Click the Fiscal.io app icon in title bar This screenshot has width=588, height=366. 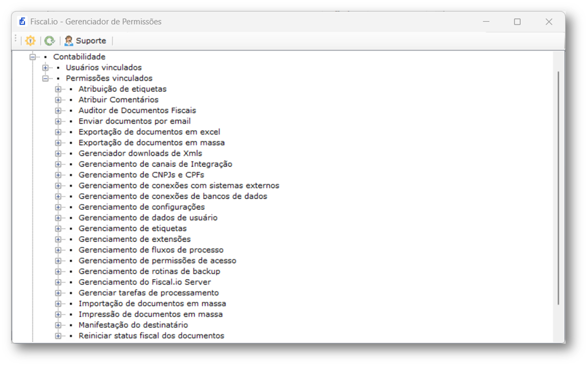point(22,22)
